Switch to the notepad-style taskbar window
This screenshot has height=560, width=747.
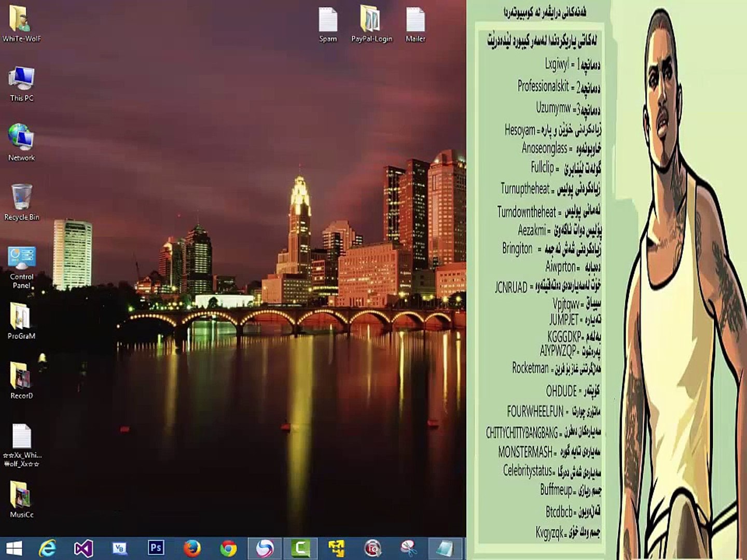tap(445, 548)
